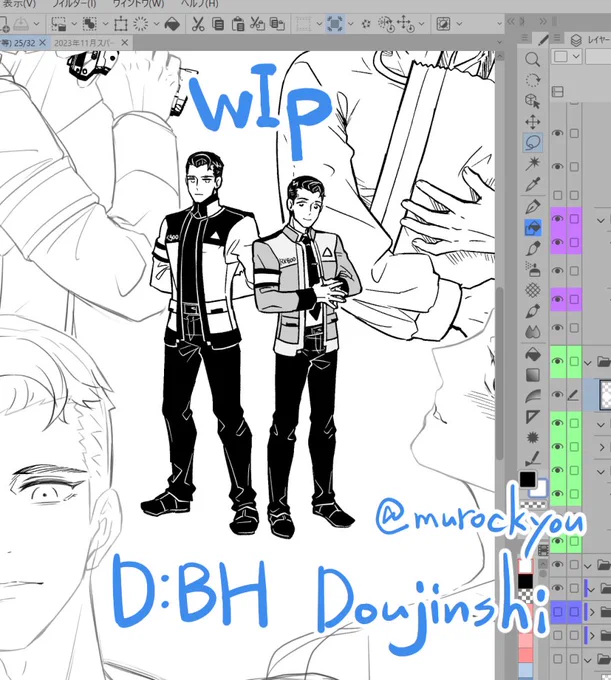The image size is (611, 680).
Task: Expand the blue-highlighted folder row chevron
Action: click(x=592, y=612)
